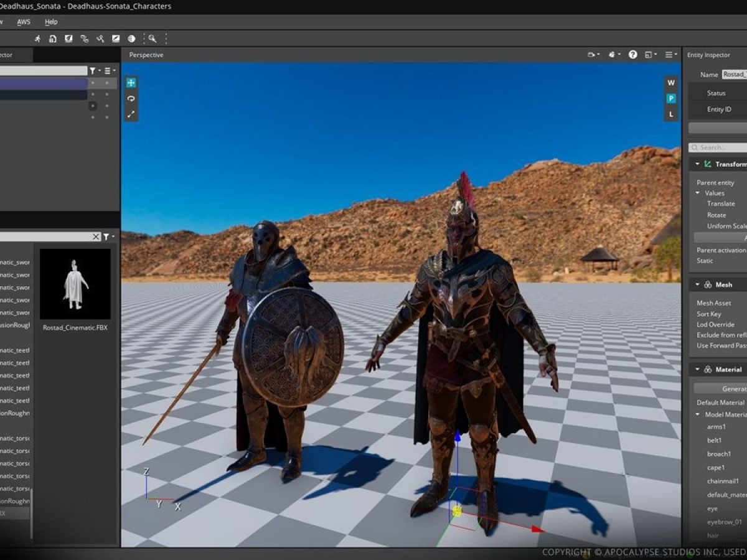Open the AWS menu

(x=24, y=22)
